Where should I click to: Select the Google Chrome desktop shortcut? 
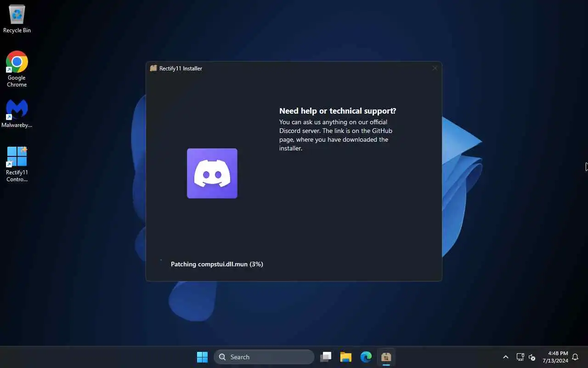17,69
